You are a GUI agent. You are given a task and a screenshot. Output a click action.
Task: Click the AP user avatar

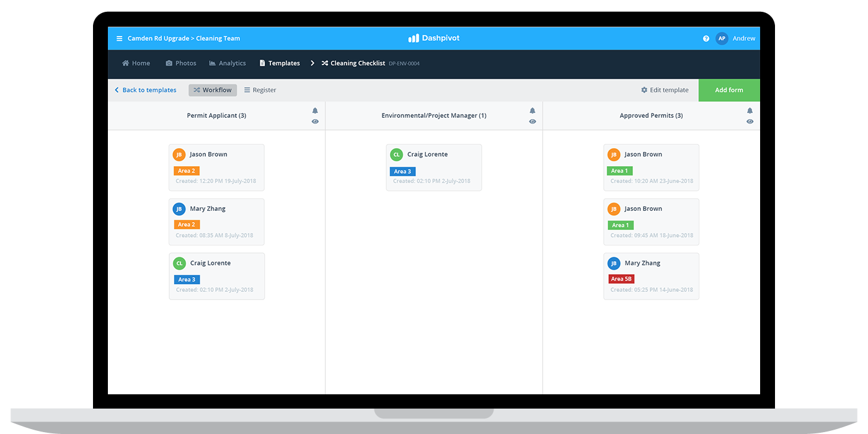click(722, 38)
